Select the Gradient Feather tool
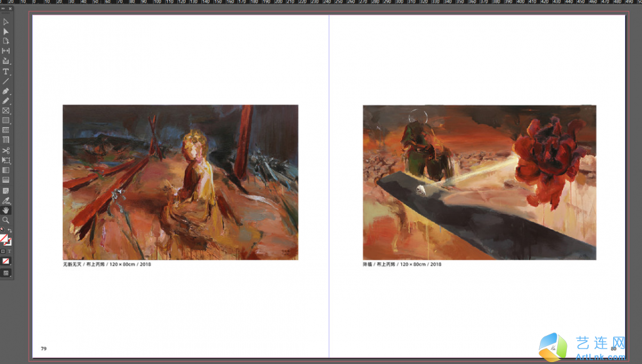Image resolution: width=642 pixels, height=364 pixels. coord(6,180)
